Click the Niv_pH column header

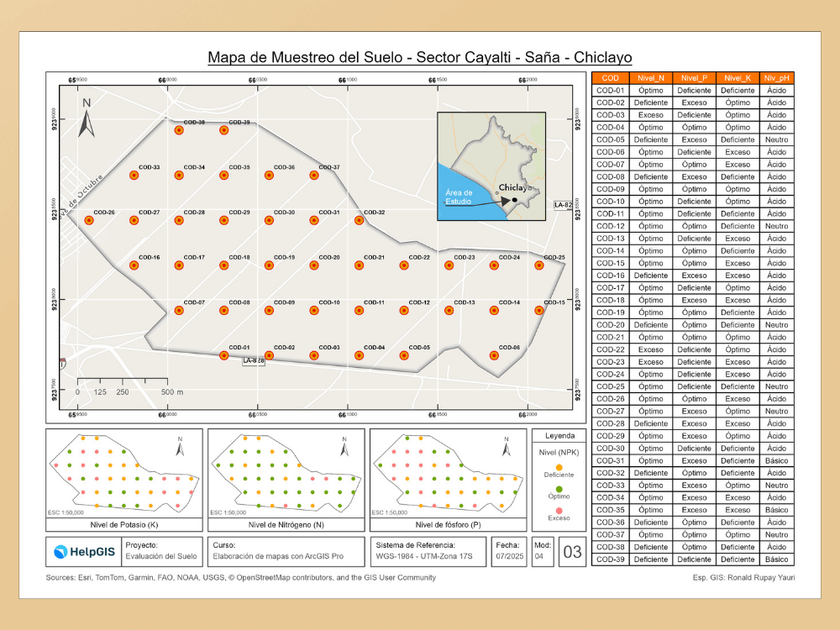(777, 77)
